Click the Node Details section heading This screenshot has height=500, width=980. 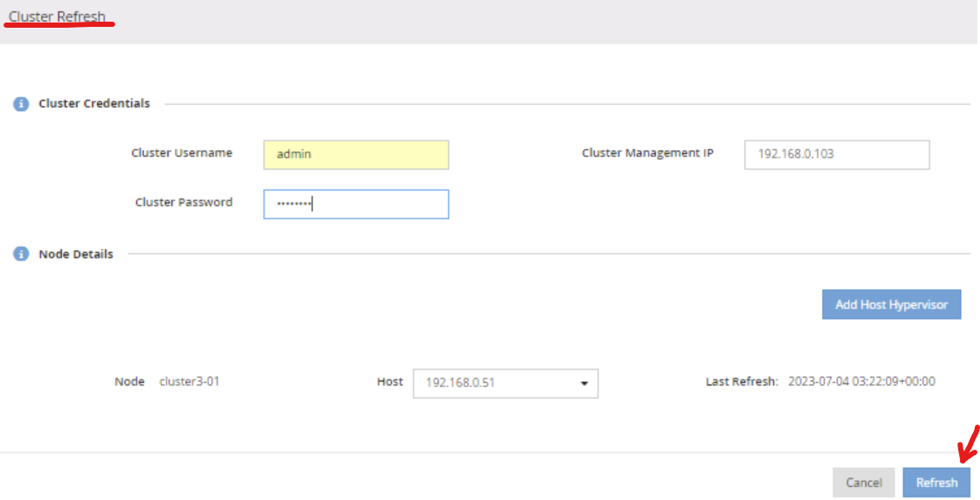[x=76, y=255]
